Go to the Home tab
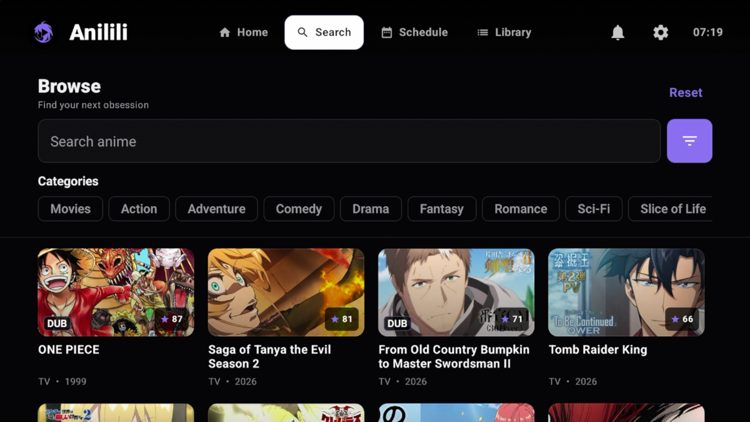The height and width of the screenshot is (422, 750). click(x=243, y=32)
